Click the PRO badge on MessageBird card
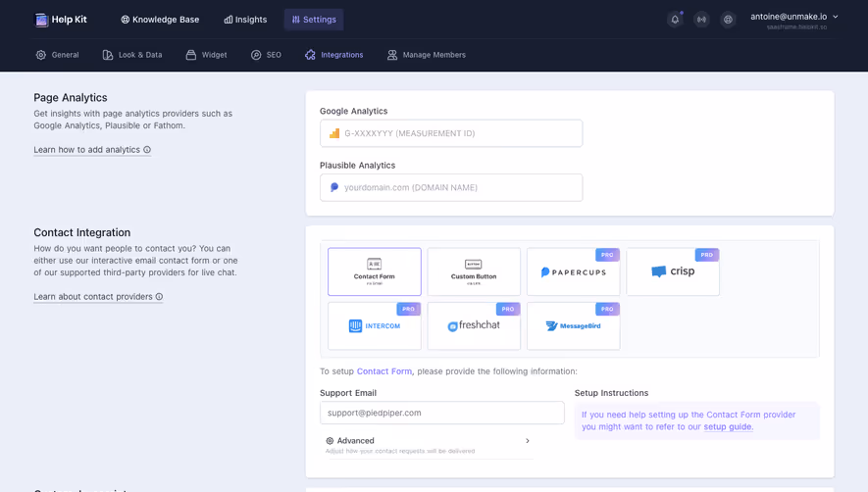 point(607,309)
